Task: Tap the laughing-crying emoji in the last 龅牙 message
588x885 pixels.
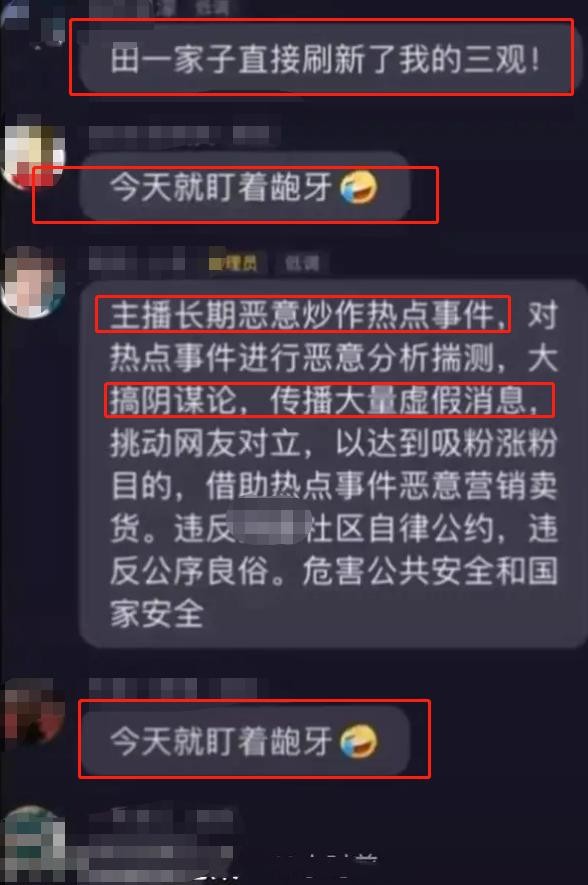Action: tap(358, 741)
